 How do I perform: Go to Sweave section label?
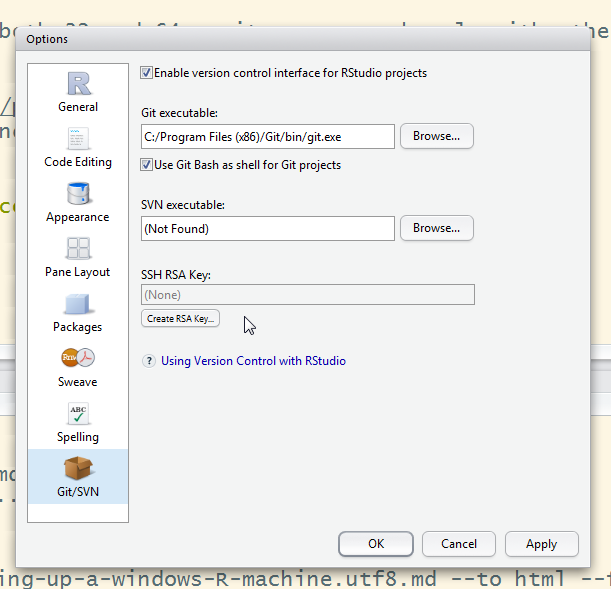coord(78,382)
